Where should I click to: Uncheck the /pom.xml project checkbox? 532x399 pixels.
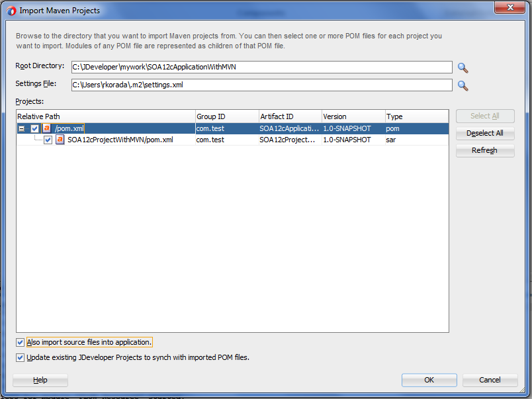click(x=34, y=128)
